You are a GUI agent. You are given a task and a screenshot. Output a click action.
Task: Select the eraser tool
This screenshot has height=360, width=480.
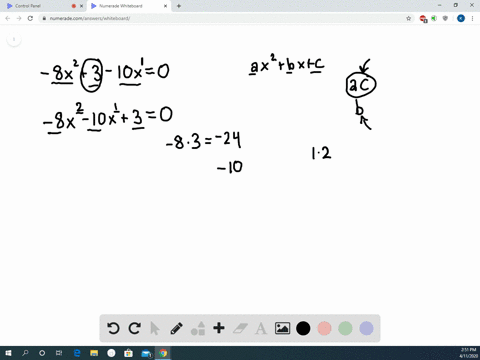[240, 328]
